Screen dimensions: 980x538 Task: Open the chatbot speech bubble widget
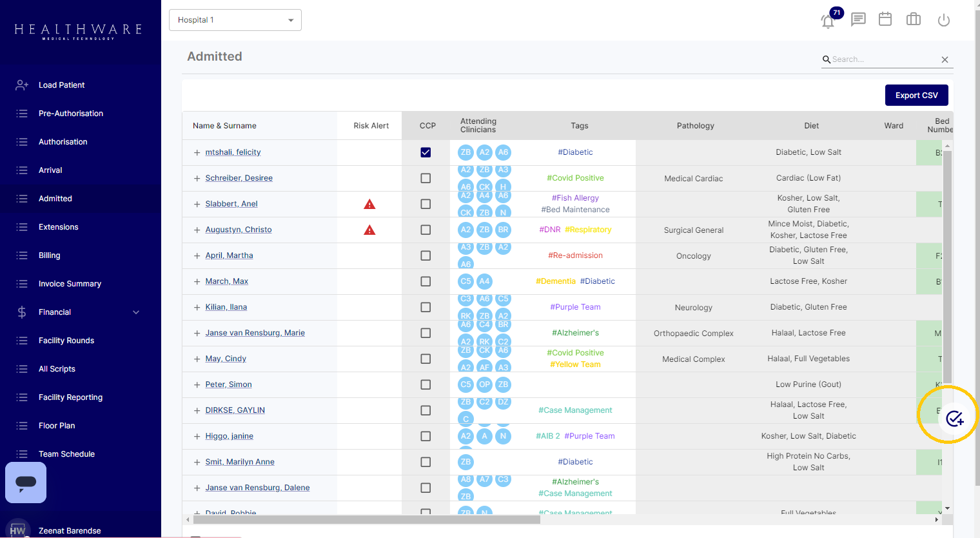point(26,483)
